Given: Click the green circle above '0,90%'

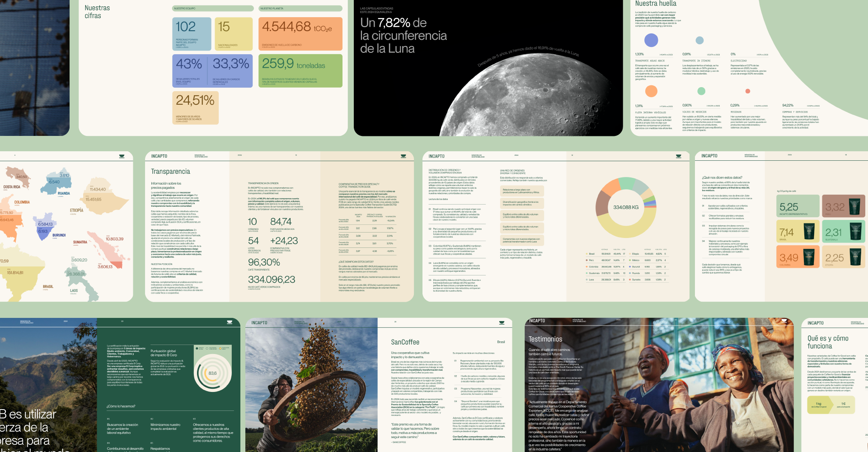Looking at the screenshot, I should 701,91.
